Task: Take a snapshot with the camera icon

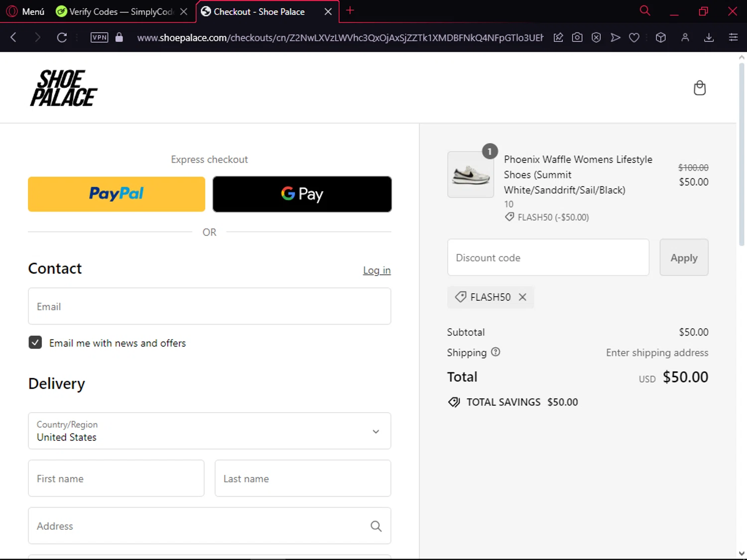Action: point(577,37)
